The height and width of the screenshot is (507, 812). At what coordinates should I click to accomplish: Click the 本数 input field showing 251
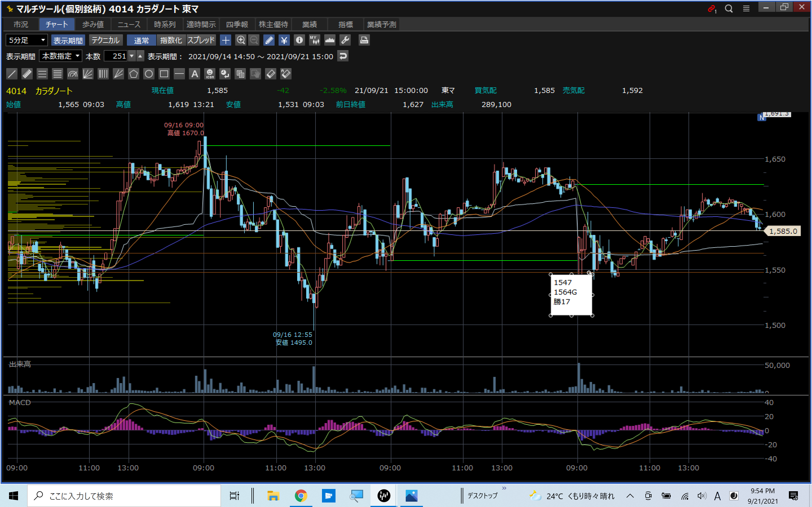click(116, 56)
